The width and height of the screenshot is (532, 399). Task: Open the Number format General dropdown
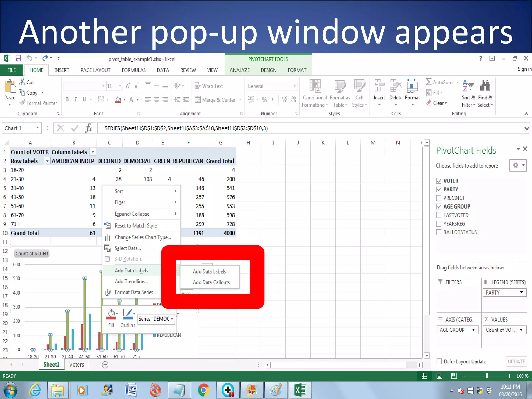[x=294, y=86]
